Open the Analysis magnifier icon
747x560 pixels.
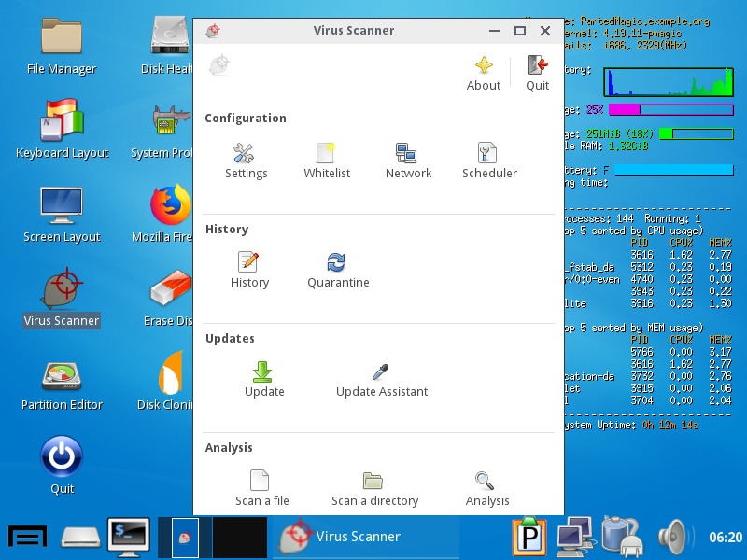[x=486, y=483]
